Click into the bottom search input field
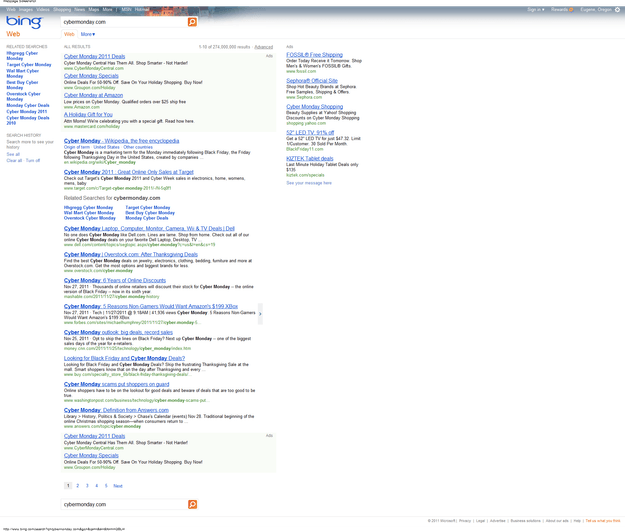The height and width of the screenshot is (531, 625). point(124,504)
